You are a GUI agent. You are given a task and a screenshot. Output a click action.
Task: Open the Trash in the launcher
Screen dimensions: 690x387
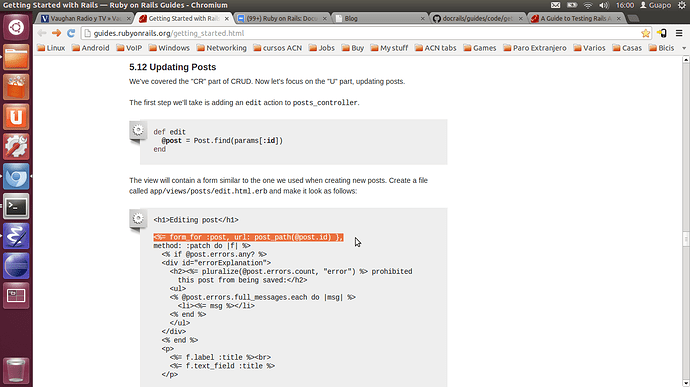click(16, 370)
